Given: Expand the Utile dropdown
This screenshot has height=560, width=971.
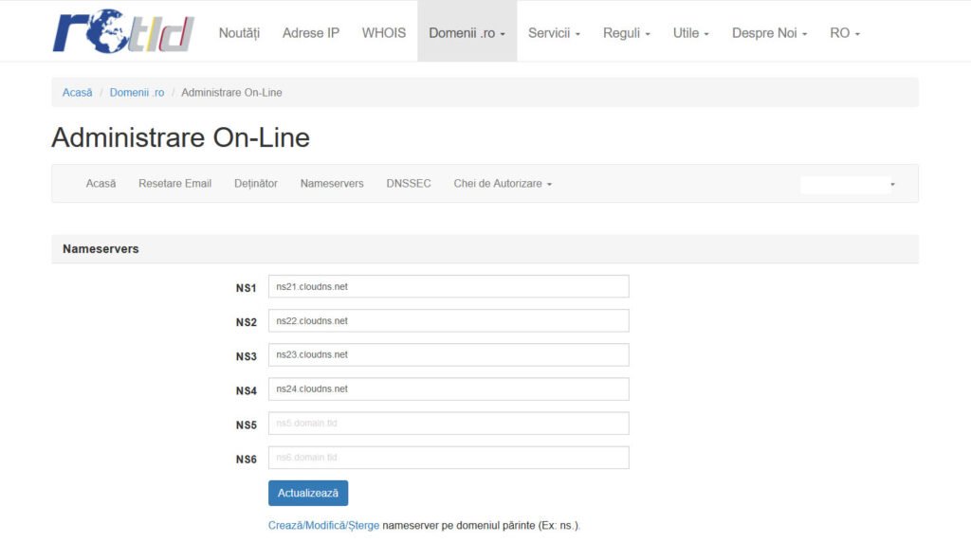Looking at the screenshot, I should pyautogui.click(x=691, y=31).
